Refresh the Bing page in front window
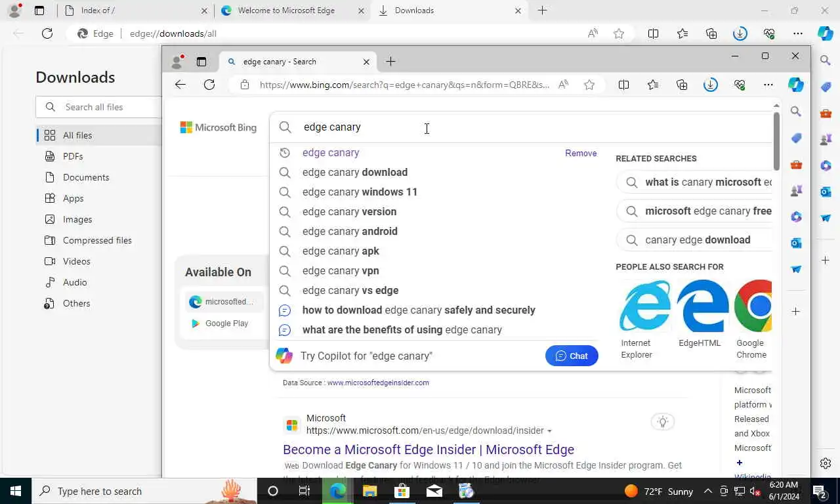 (209, 85)
